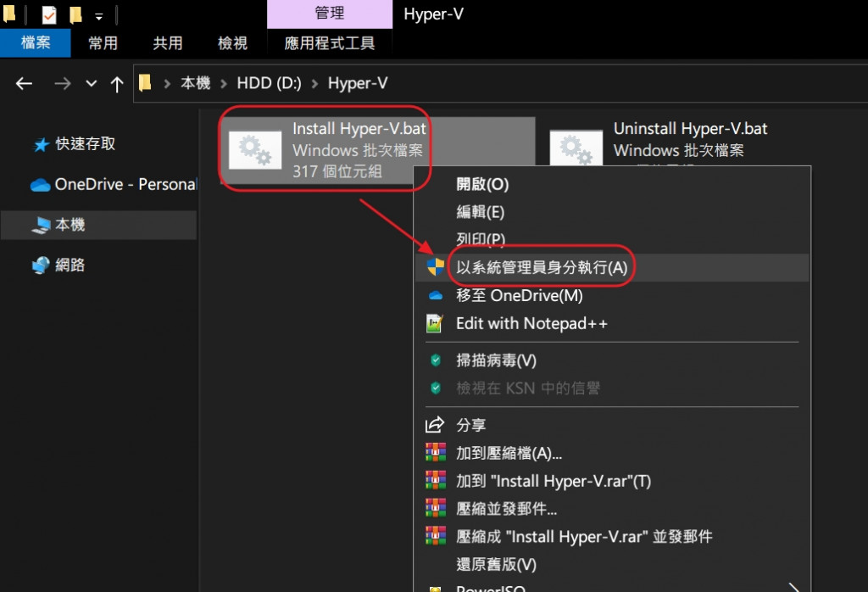Select 快速存取 in navigation pane
Viewport: 868px width, 592px height.
86,144
